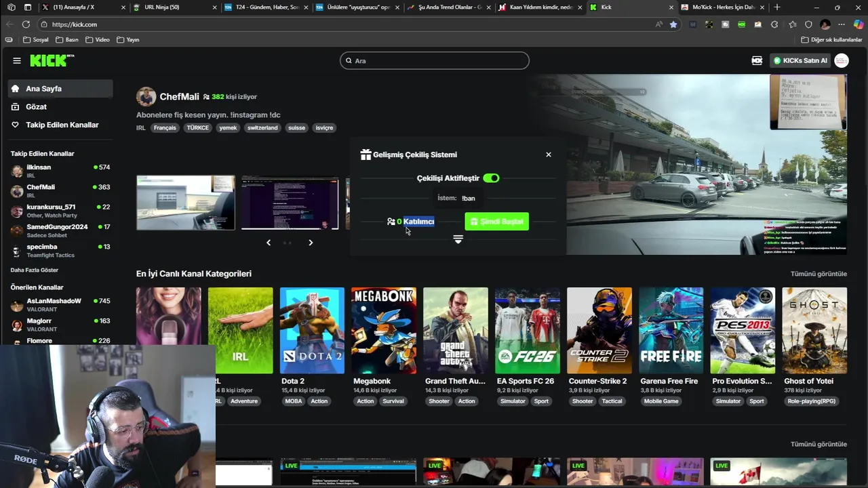The height and width of the screenshot is (488, 868).
Task: Click the Shooter tag under Grand Theft Auto
Action: 439,401
